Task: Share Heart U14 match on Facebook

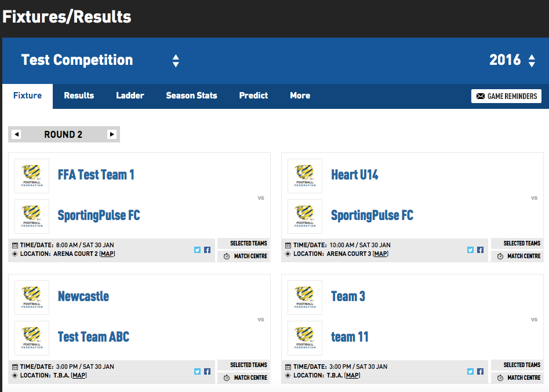Action: [481, 250]
